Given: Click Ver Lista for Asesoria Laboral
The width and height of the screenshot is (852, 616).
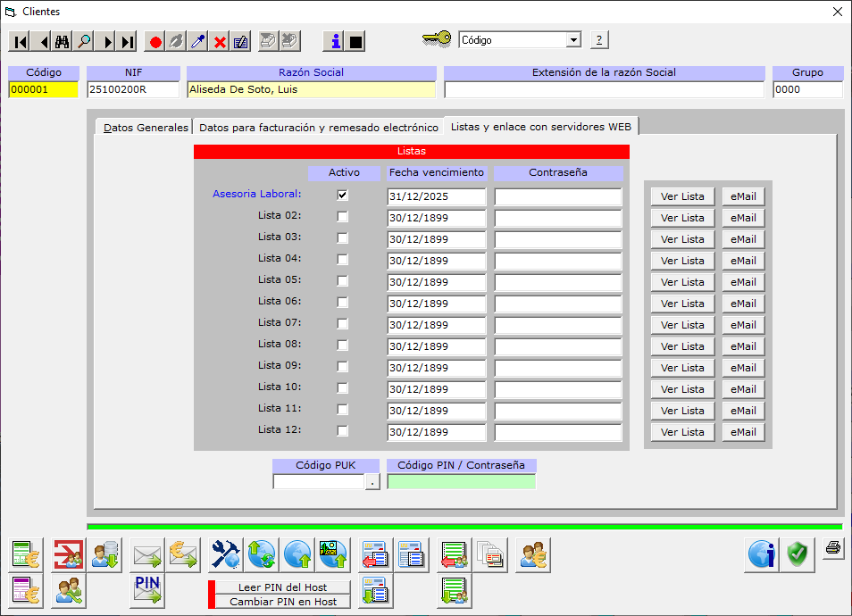Looking at the screenshot, I should [x=682, y=196].
